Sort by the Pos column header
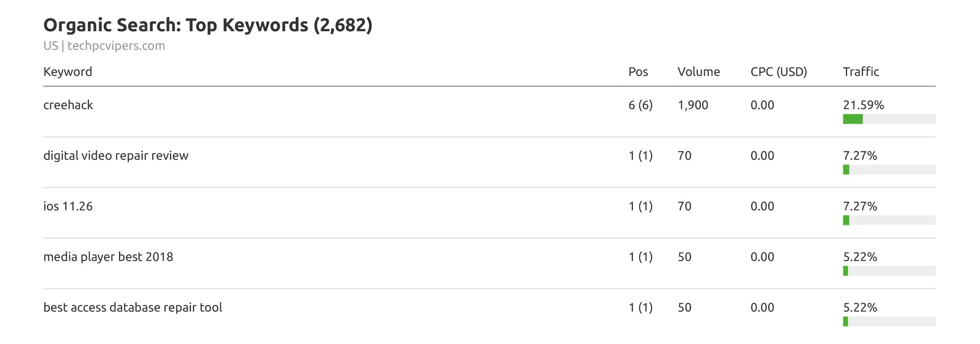Viewport: 980px width, 344px height. tap(638, 72)
